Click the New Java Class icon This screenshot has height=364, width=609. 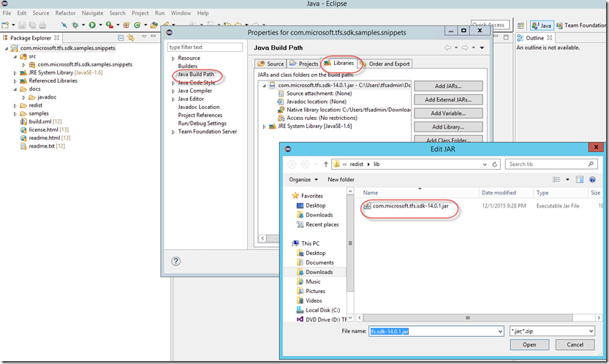pos(137,26)
